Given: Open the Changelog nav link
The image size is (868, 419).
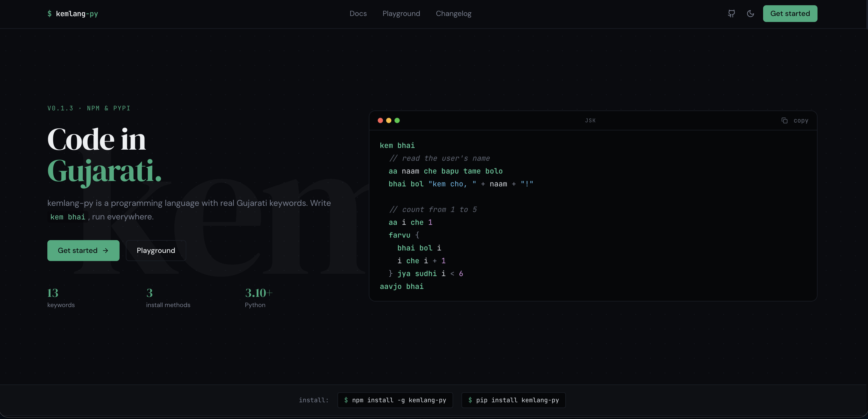Looking at the screenshot, I should (x=454, y=14).
